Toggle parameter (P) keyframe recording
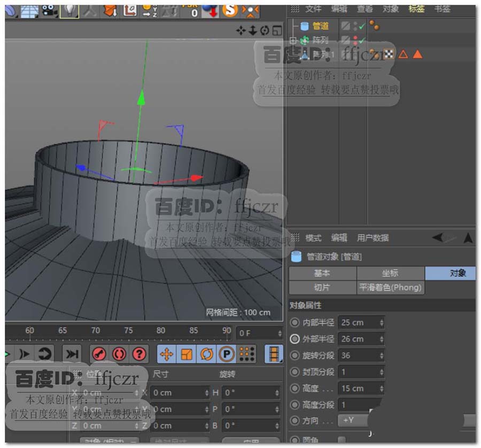Screen dimensions: 481x448 click(227, 354)
